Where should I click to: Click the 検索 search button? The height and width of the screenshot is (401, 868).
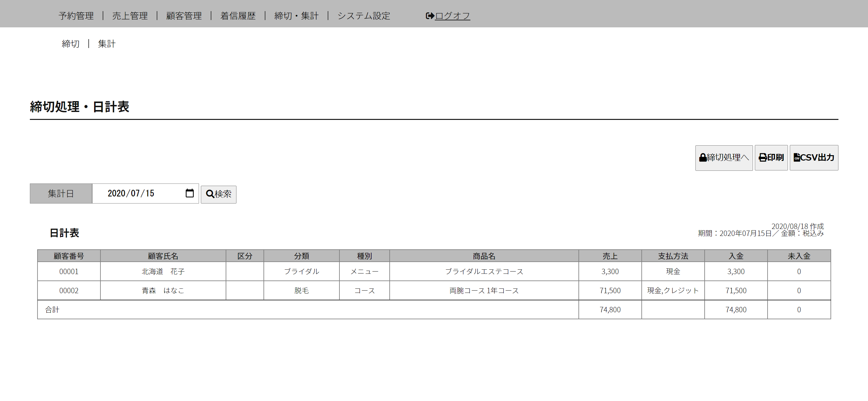[x=219, y=194]
